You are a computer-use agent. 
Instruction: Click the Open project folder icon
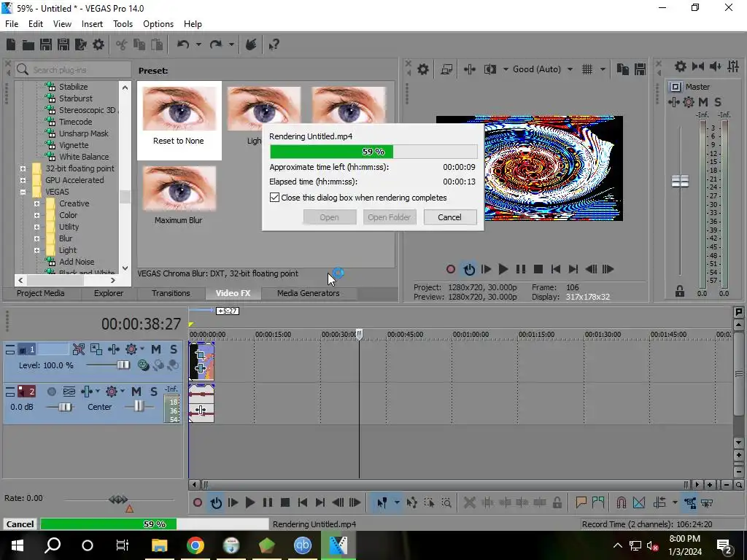(x=28, y=44)
